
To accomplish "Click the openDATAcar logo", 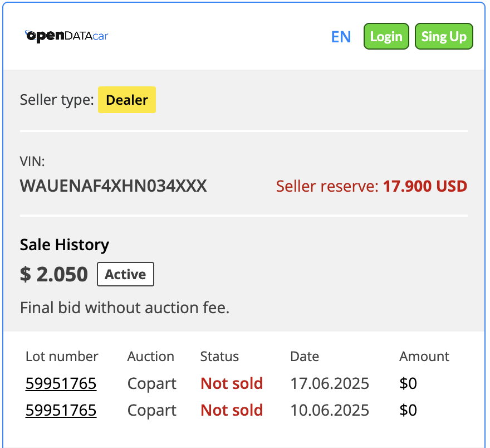I will click(67, 36).
